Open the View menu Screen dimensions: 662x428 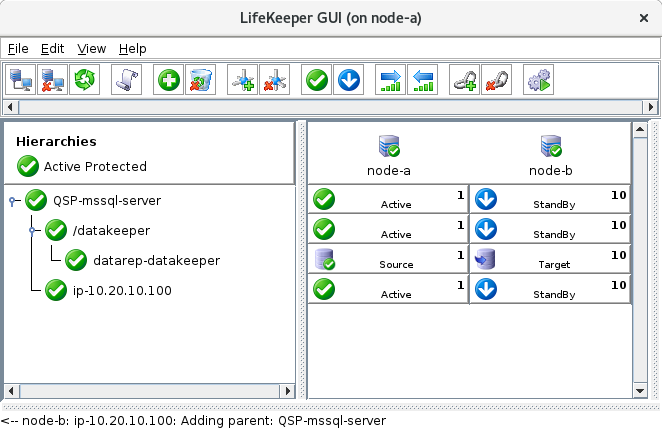coord(91,48)
